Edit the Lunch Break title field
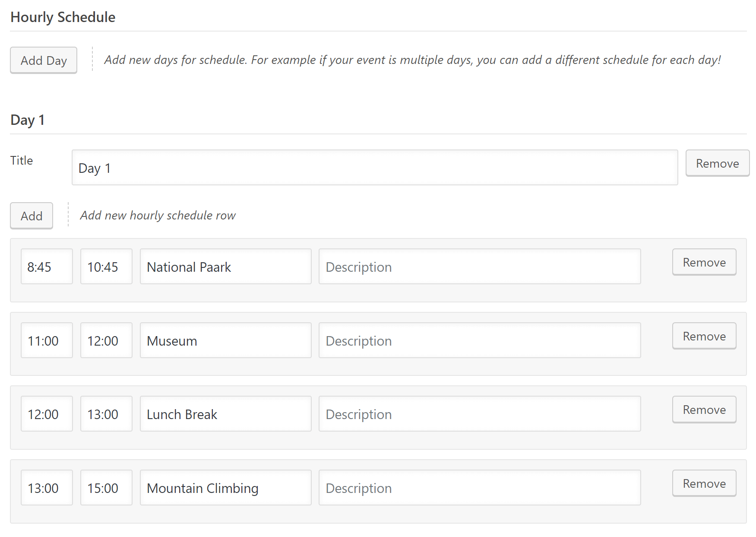 [x=225, y=414]
